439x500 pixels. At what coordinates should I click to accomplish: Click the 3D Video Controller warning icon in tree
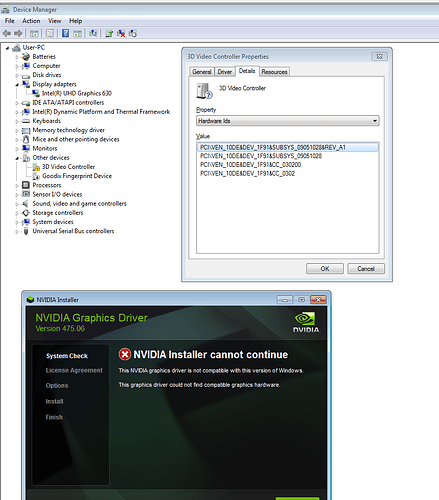coord(36,167)
